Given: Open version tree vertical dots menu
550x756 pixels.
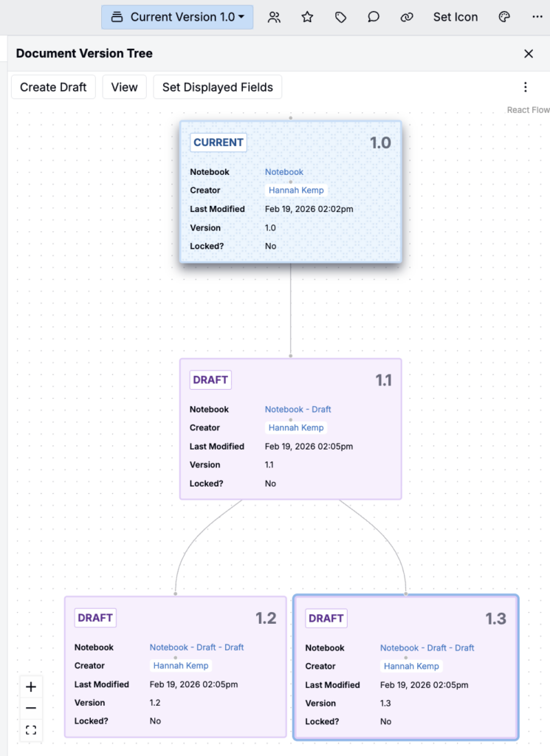Looking at the screenshot, I should point(526,87).
